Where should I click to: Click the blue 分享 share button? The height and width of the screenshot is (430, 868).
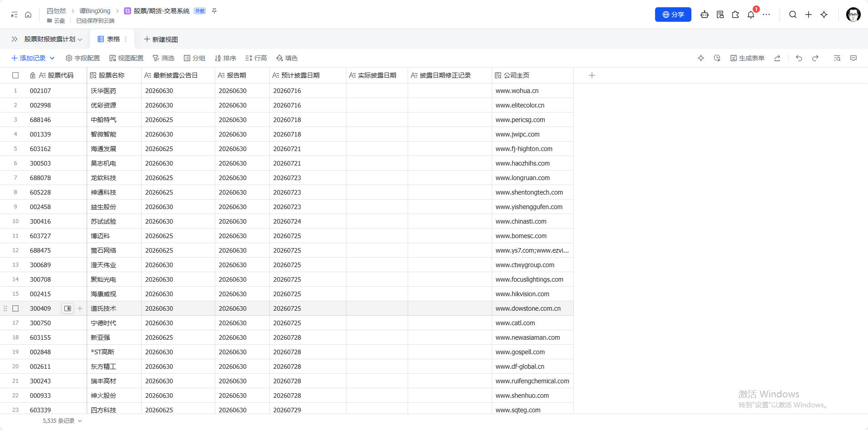673,15
